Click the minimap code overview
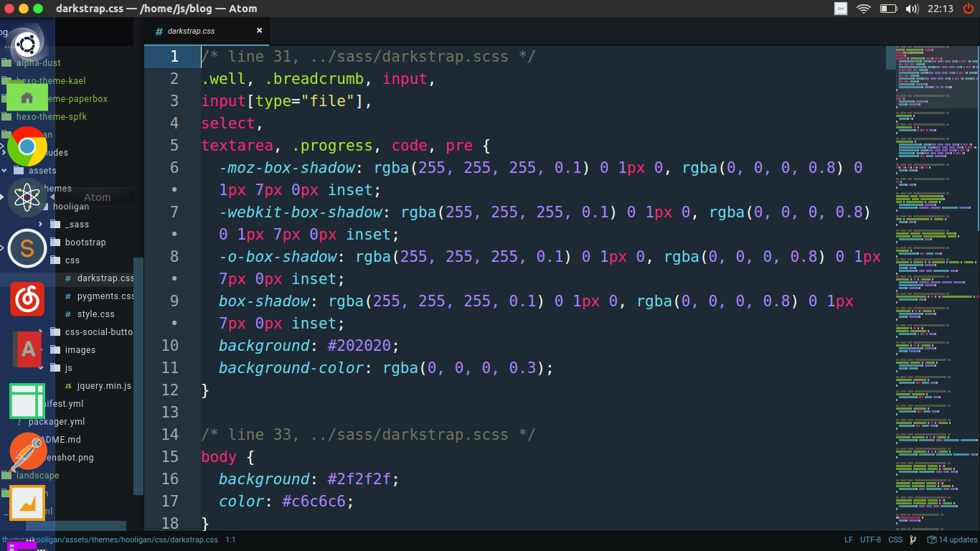The height and width of the screenshot is (551, 980). 936,288
